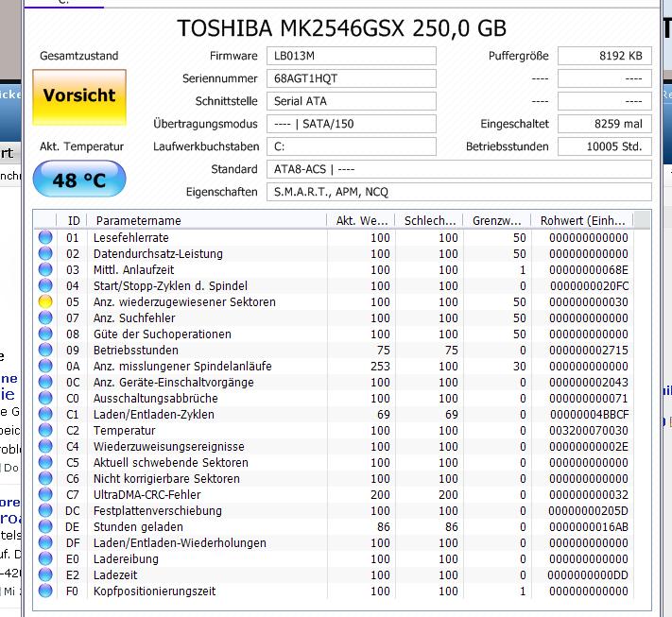This screenshot has width=672, height=617.
Task: Click raw value 00000004BBCF for Laden/Entladen-Zyklen
Action: tap(589, 415)
